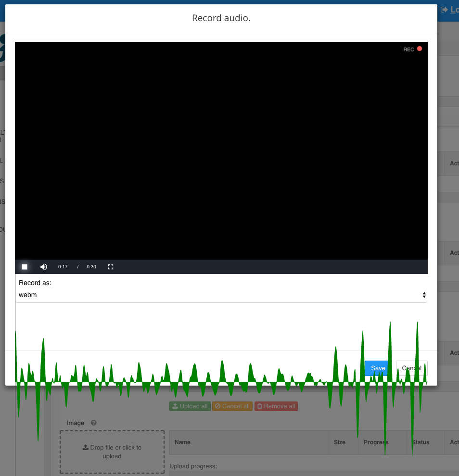Enter fullscreen playback mode
Viewport: 459px width, 476px height.
(110, 266)
